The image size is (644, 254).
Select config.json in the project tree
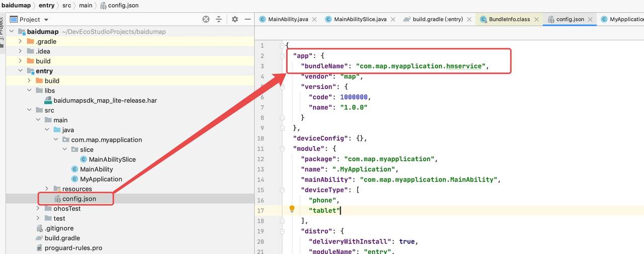click(79, 199)
